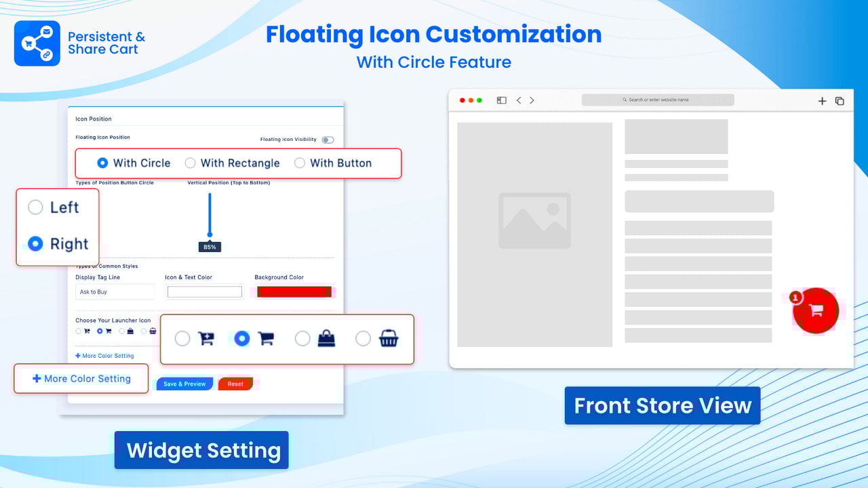The image size is (868, 488).
Task: Click Types of Position Button Circle label
Action: pyautogui.click(x=115, y=183)
